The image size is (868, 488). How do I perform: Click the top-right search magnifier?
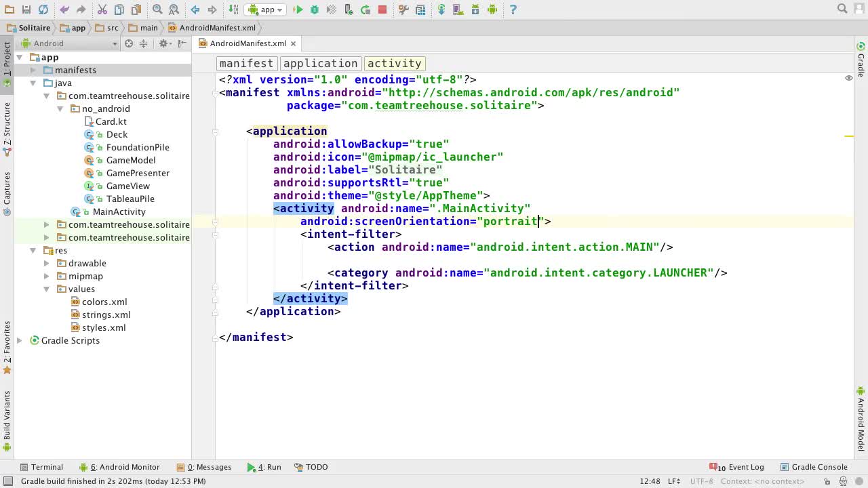point(842,9)
